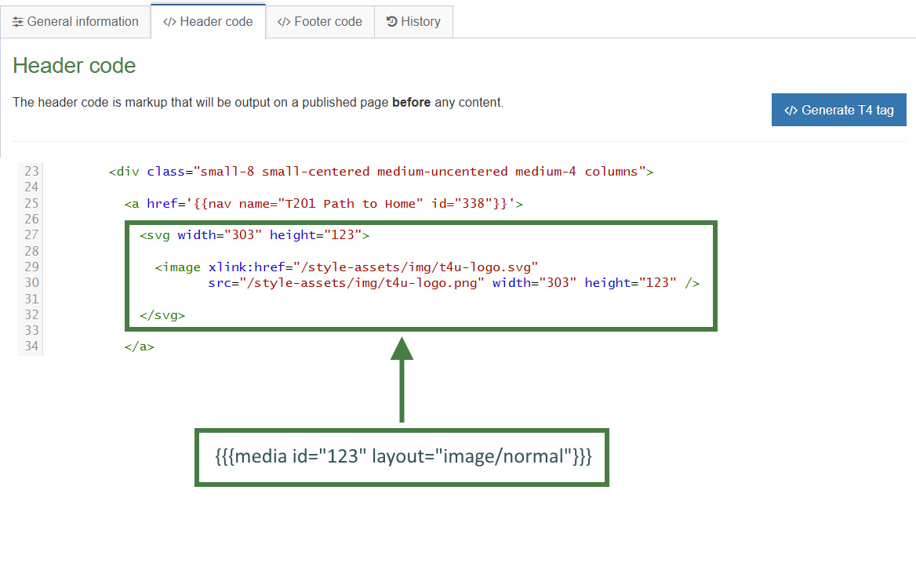Place cursor in the div class code line
The height and width of the screenshot is (588, 916).
(x=381, y=172)
